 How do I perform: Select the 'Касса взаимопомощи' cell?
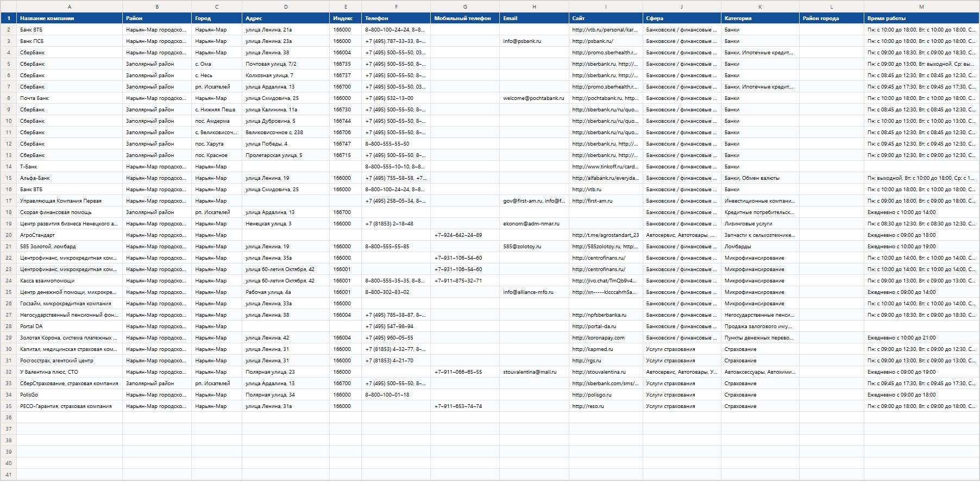point(70,281)
